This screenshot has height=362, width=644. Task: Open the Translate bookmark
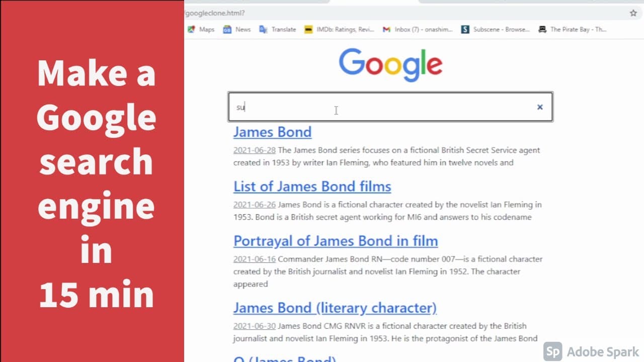click(x=278, y=29)
